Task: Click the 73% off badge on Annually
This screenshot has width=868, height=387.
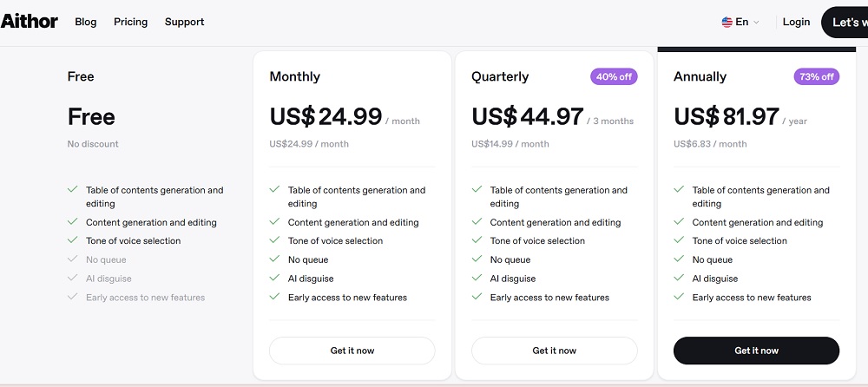Action: (816, 76)
